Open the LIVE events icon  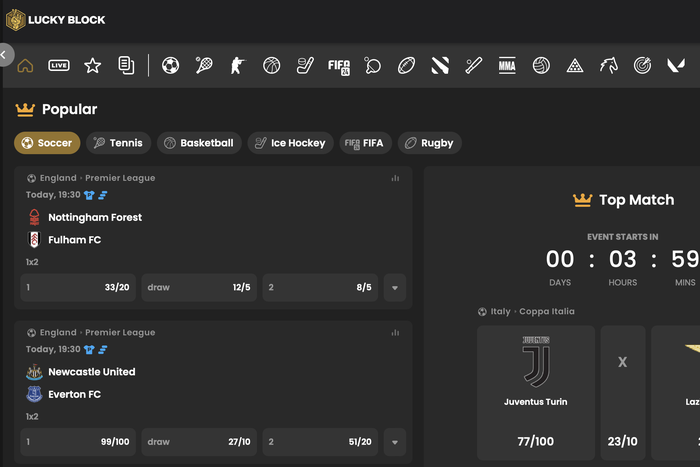59,65
